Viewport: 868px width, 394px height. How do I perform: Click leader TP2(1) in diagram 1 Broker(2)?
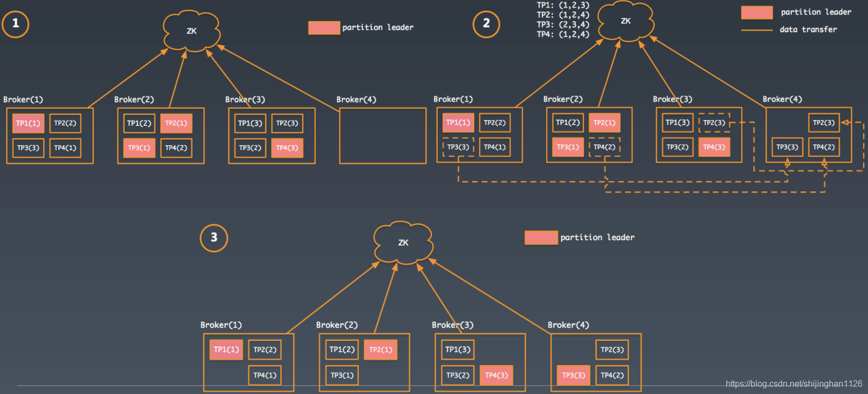pyautogui.click(x=176, y=123)
